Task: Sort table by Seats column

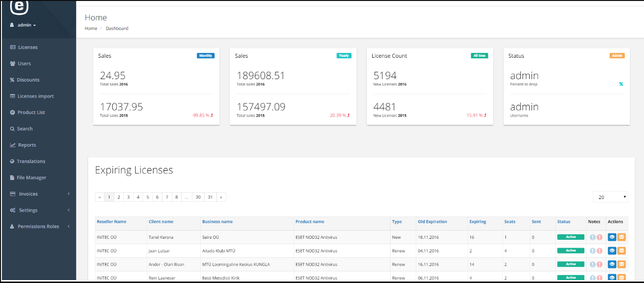Action: coord(510,222)
